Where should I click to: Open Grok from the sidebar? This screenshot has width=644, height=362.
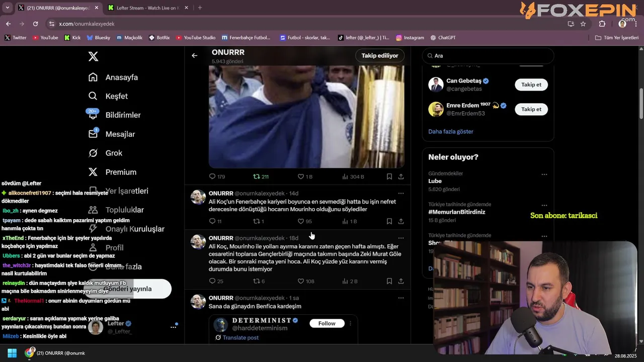(106, 153)
